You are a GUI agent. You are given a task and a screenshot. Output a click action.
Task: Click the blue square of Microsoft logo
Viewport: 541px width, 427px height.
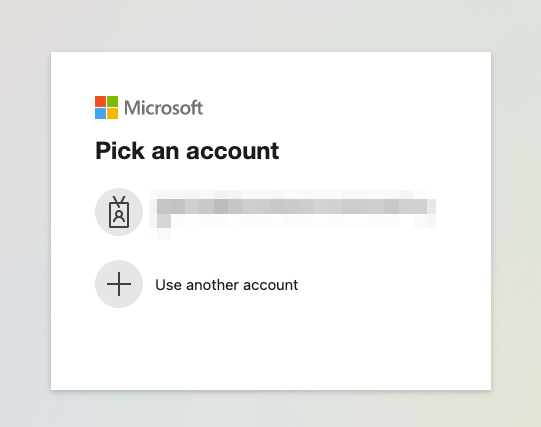point(100,113)
